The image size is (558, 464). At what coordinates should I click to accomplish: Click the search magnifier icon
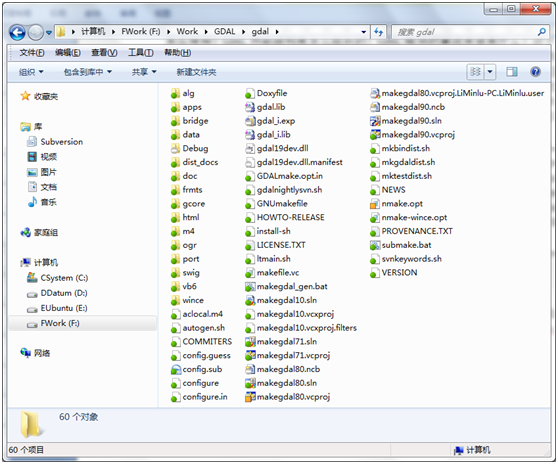pos(542,32)
